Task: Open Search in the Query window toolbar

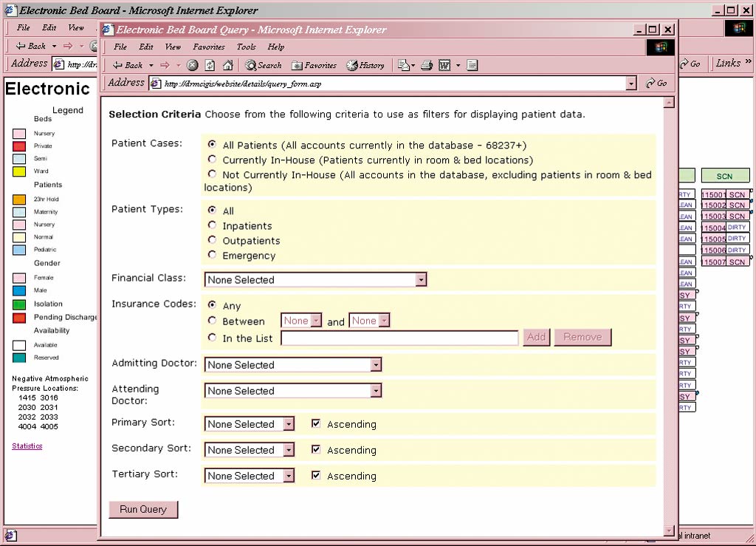Action: 264,65
